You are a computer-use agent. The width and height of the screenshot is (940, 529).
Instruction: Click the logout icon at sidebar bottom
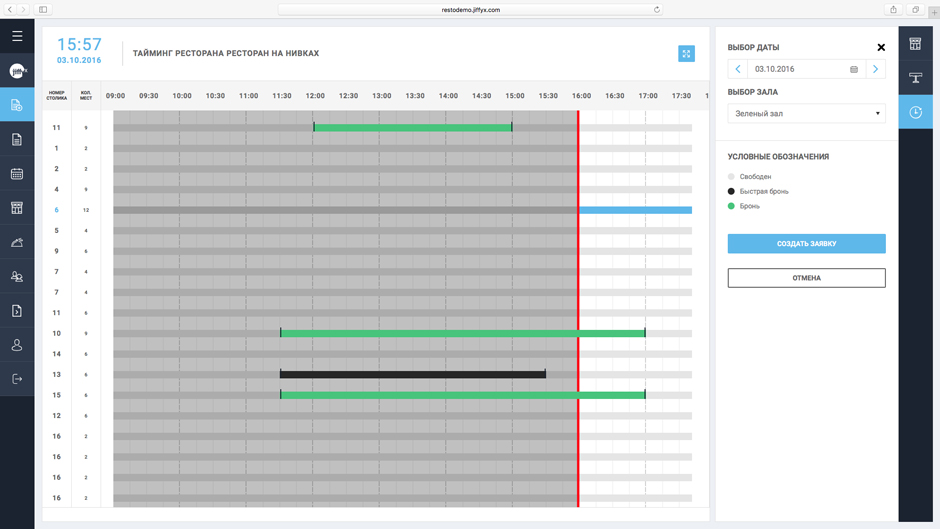(x=17, y=379)
